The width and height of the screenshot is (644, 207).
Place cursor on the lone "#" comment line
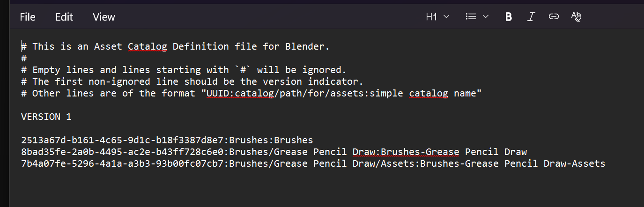coord(24,58)
